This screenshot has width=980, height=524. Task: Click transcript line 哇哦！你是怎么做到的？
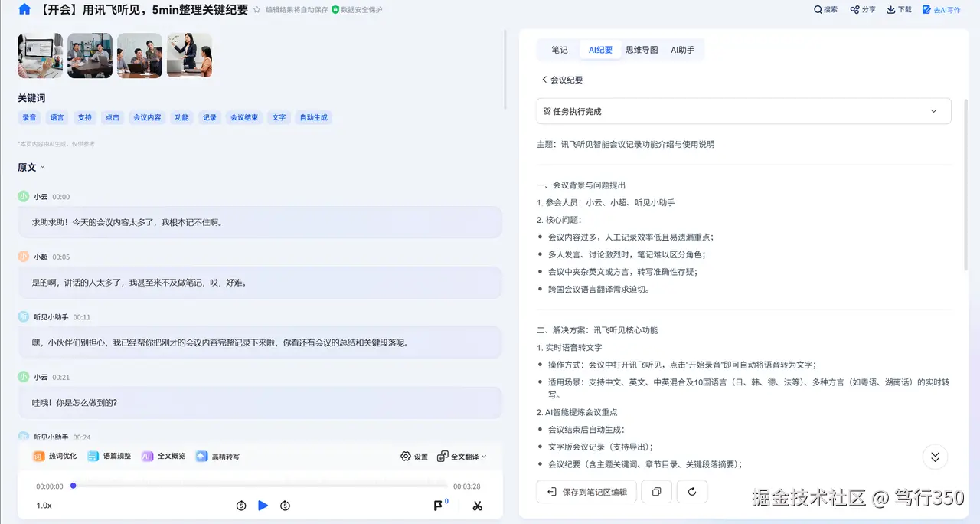(260, 402)
